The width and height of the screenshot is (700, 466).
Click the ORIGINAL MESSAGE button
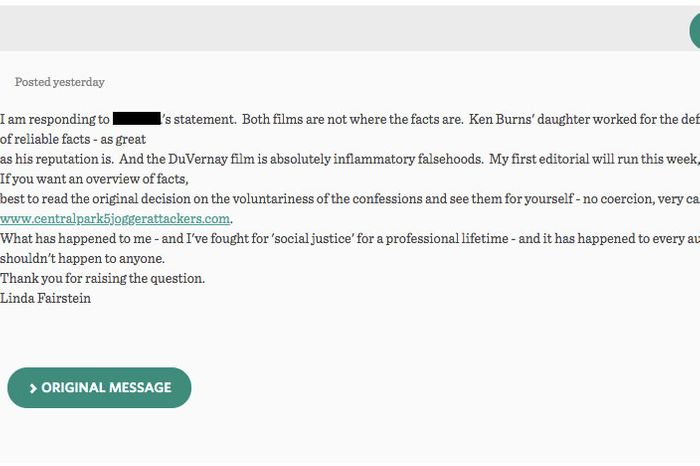click(99, 388)
